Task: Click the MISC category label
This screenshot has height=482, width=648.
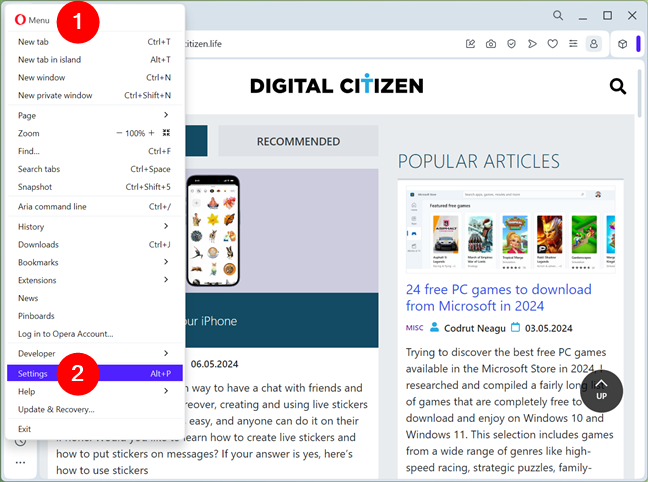Action: 414,328
